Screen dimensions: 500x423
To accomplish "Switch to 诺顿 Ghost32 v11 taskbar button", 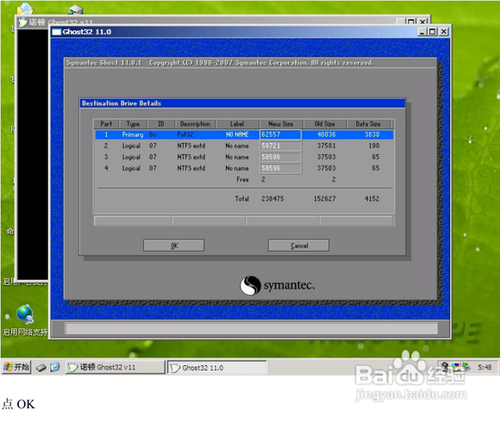I will click(x=115, y=367).
